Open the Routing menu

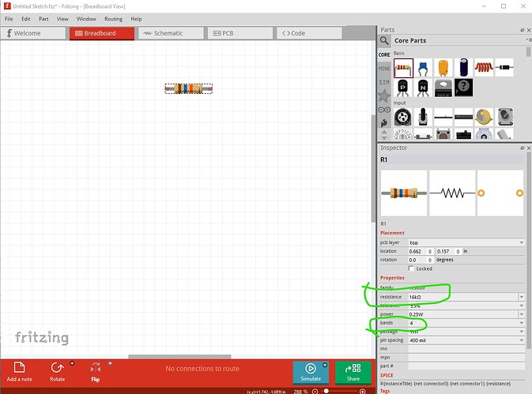click(x=113, y=18)
